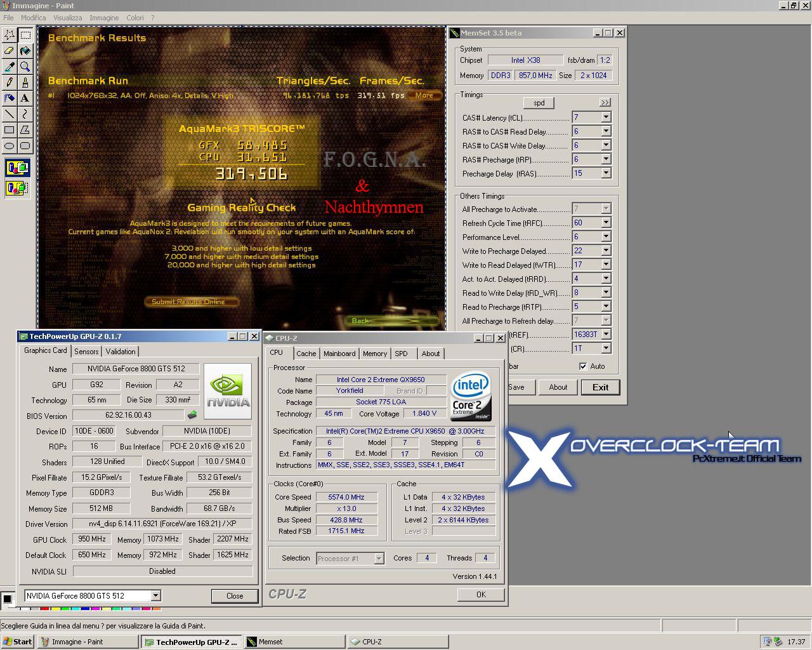Open the File menu in Paint
The height and width of the screenshot is (650, 812).
click(8, 18)
